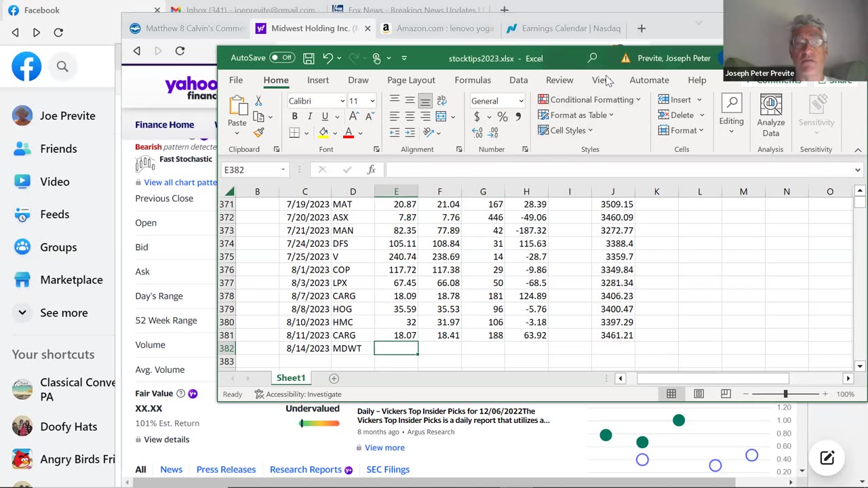
Task: Click the Paste clipboard icon
Action: click(x=237, y=106)
